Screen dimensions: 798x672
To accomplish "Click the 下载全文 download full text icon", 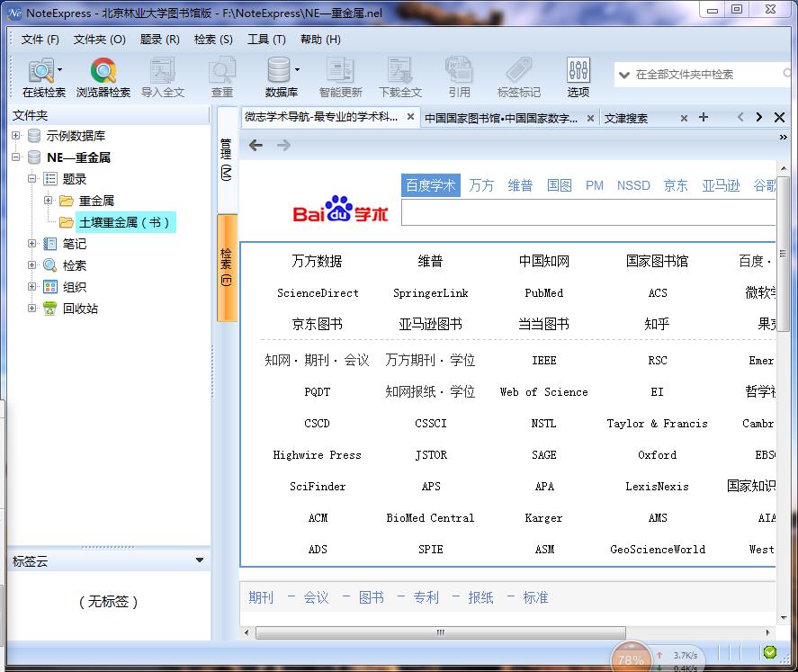I will pos(400,76).
